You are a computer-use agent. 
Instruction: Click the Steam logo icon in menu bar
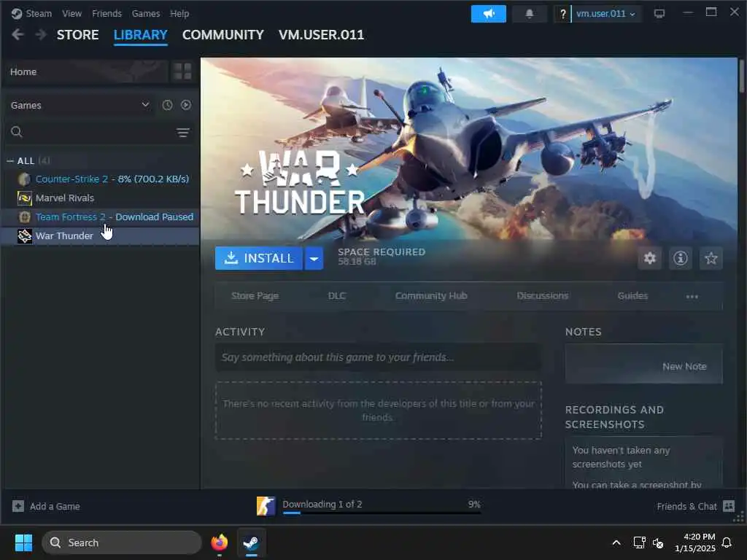[17, 13]
